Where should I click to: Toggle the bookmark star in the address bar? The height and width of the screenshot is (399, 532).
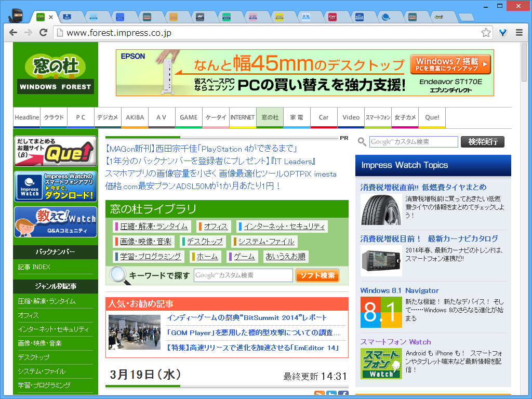click(x=486, y=32)
